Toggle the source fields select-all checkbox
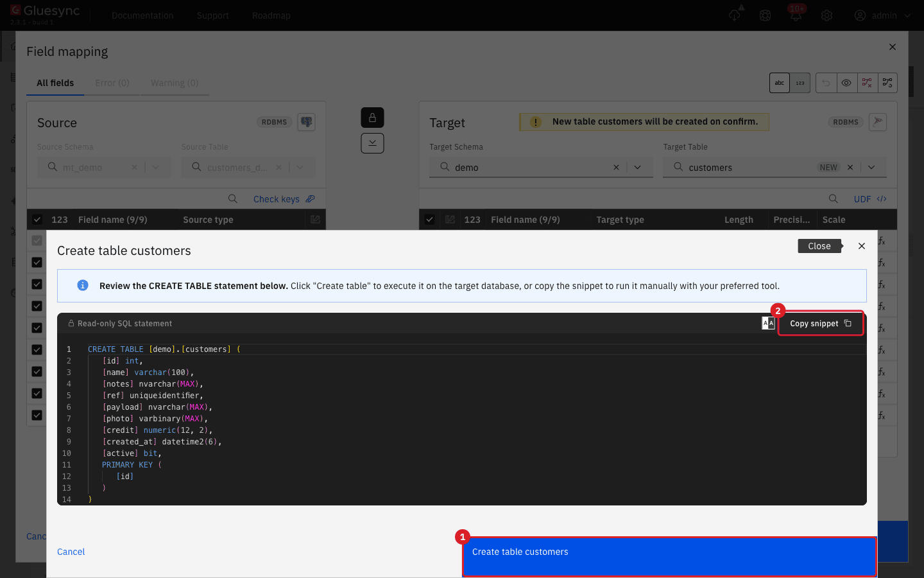Viewport: 924px width, 578px height. tap(37, 220)
